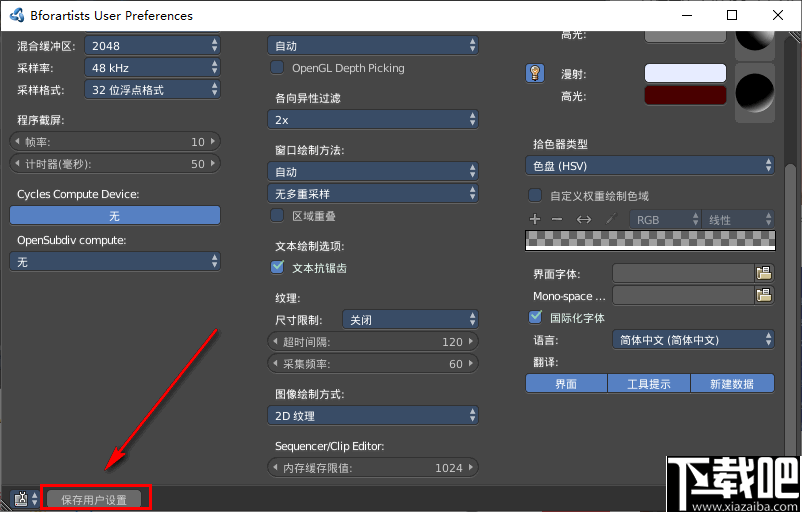
Task: Open 无多重采样 dropdown
Action: coord(373,193)
